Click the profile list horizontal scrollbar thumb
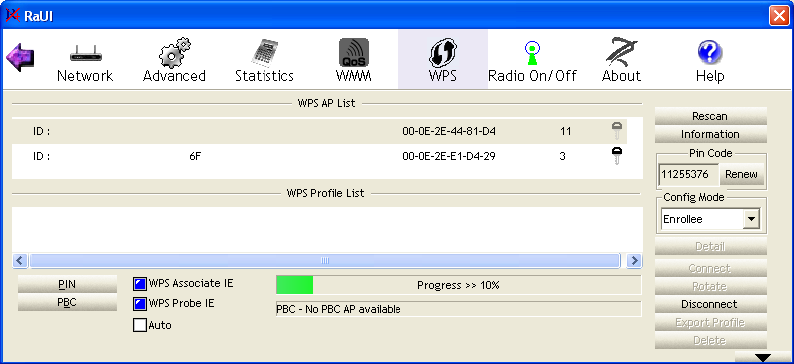This screenshot has height=364, width=794. click(325, 261)
